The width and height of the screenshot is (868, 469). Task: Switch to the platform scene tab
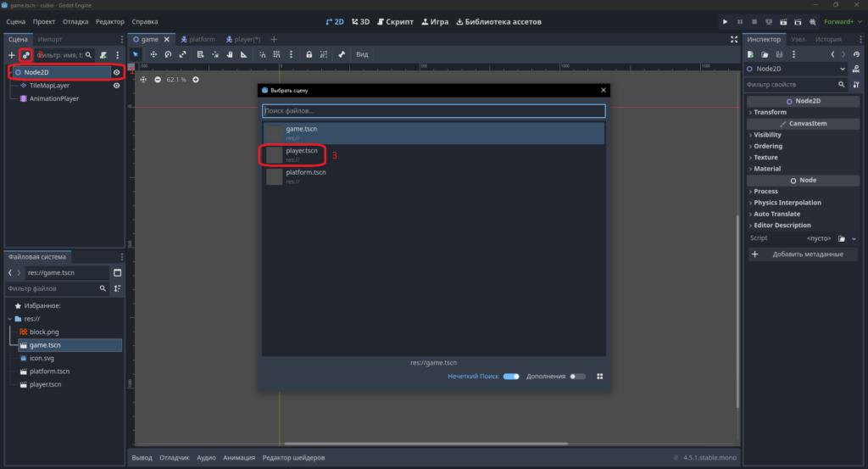tap(198, 39)
